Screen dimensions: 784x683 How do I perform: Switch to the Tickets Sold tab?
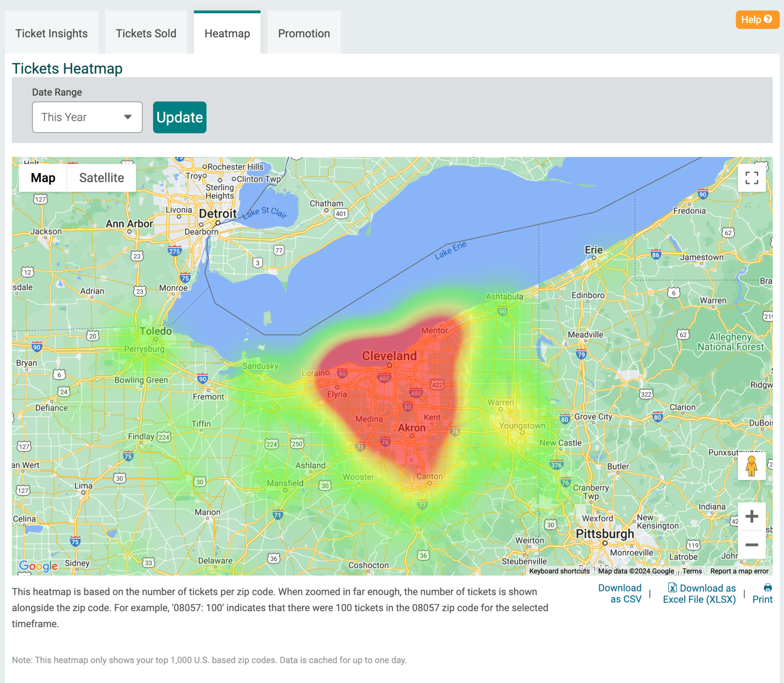click(146, 34)
